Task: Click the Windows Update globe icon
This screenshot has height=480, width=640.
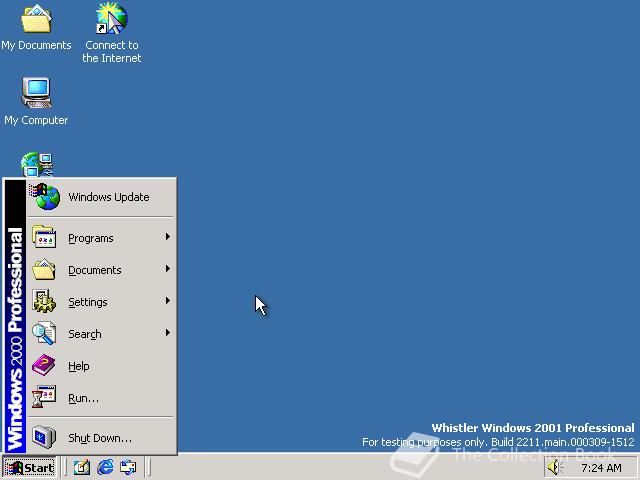Action: pos(44,196)
